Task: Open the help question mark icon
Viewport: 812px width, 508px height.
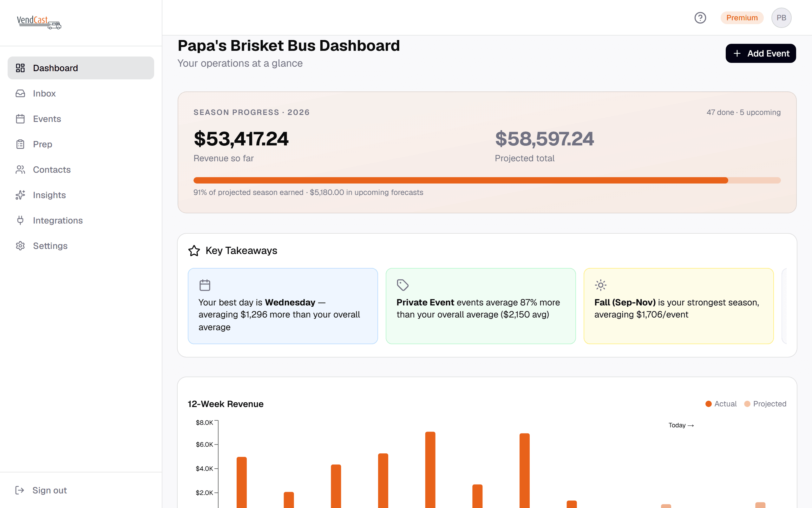Action: pyautogui.click(x=700, y=18)
